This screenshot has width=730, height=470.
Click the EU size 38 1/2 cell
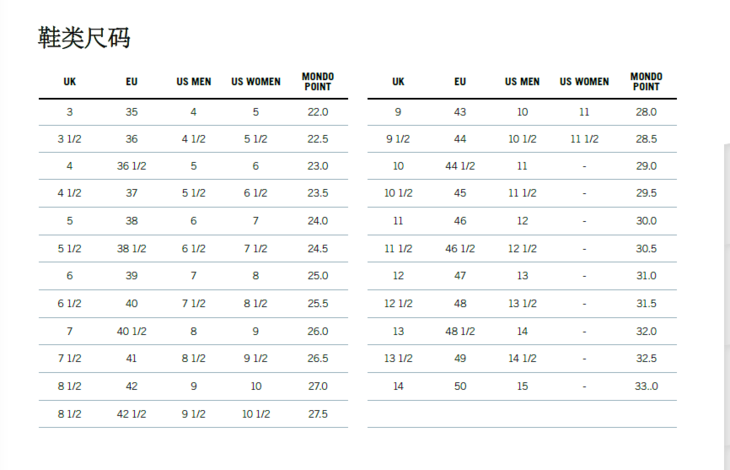[132, 248]
